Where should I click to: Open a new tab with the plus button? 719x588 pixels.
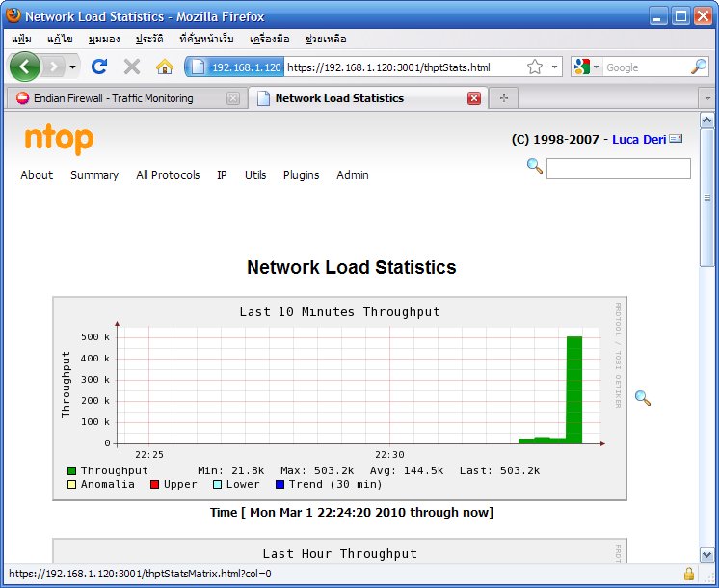504,98
